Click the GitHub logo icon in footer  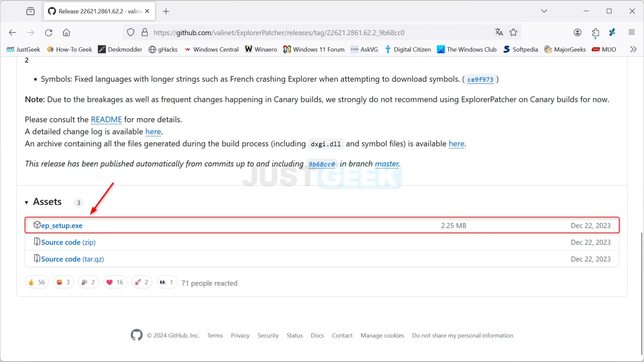click(137, 336)
